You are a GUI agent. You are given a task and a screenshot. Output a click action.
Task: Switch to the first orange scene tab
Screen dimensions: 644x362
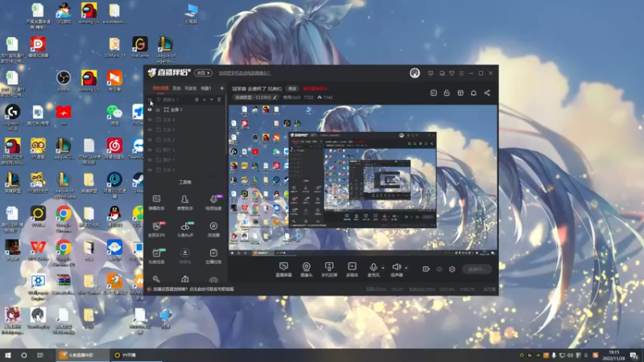tap(160, 88)
